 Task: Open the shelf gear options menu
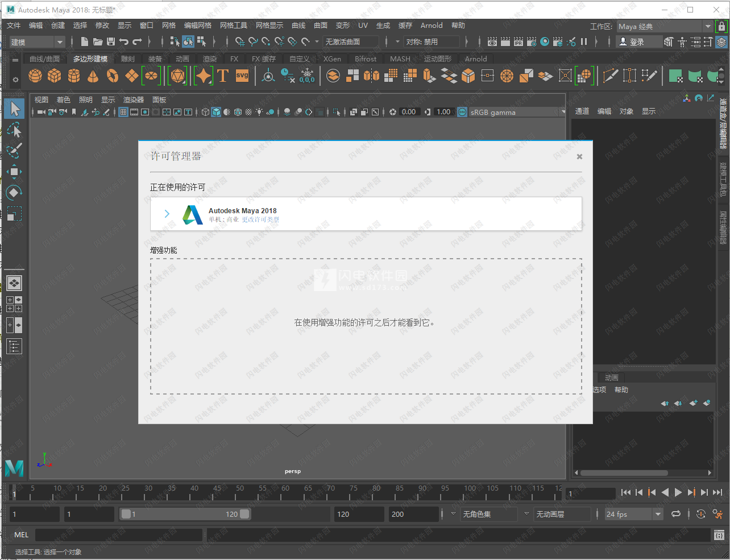15,80
